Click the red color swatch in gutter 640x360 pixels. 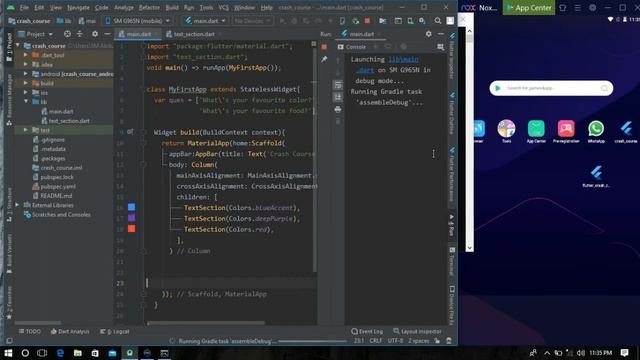point(131,229)
